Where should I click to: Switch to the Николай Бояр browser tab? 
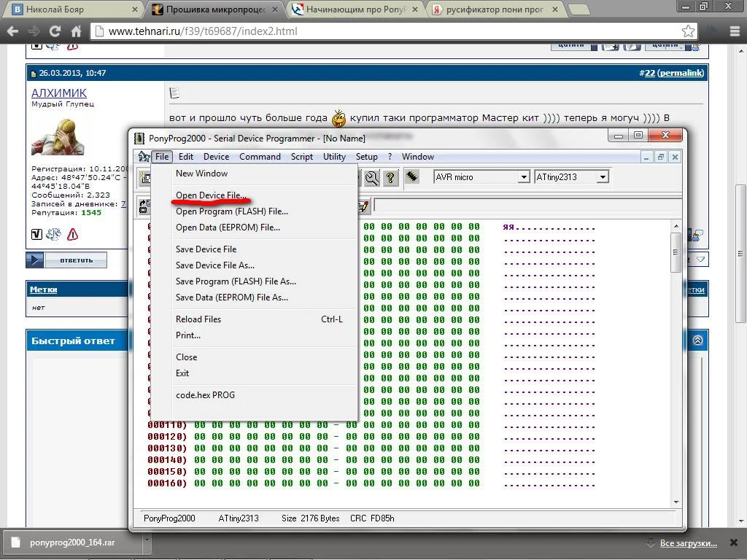(x=74, y=9)
